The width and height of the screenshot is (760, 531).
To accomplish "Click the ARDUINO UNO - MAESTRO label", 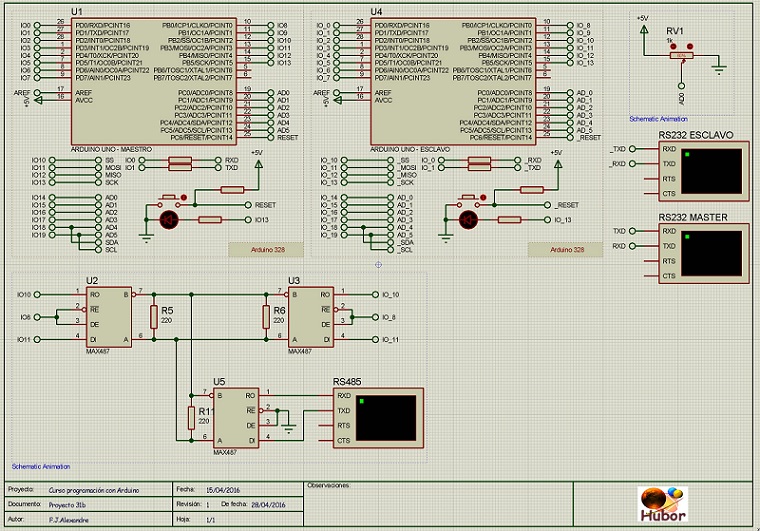I will 111,150.
